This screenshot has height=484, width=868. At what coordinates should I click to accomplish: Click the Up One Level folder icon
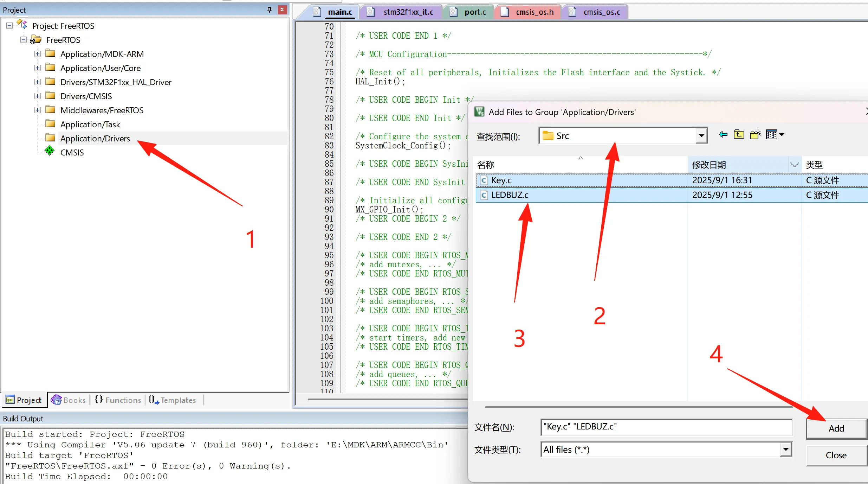point(739,134)
